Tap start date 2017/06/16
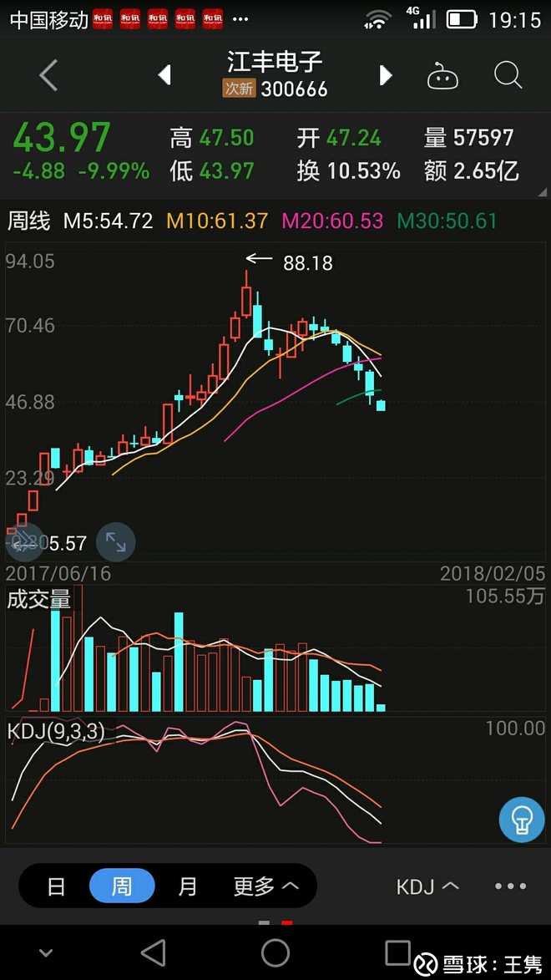The image size is (551, 980). (x=58, y=573)
